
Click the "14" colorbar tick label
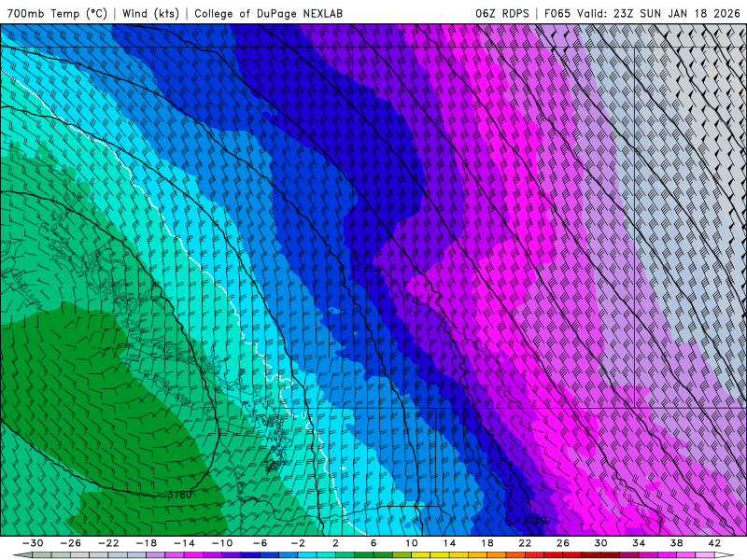click(449, 543)
